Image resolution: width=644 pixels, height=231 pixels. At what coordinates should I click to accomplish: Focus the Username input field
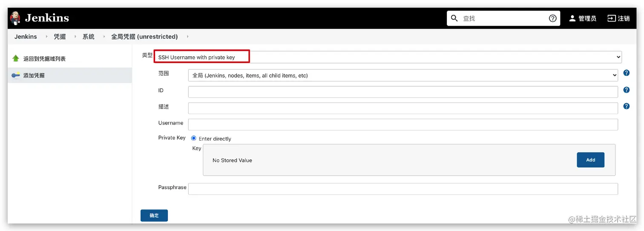[x=403, y=124]
